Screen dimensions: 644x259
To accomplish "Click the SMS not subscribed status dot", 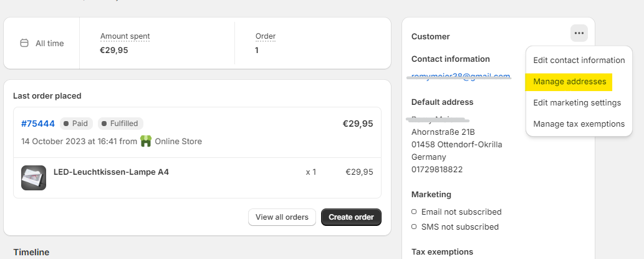I will [415, 227].
